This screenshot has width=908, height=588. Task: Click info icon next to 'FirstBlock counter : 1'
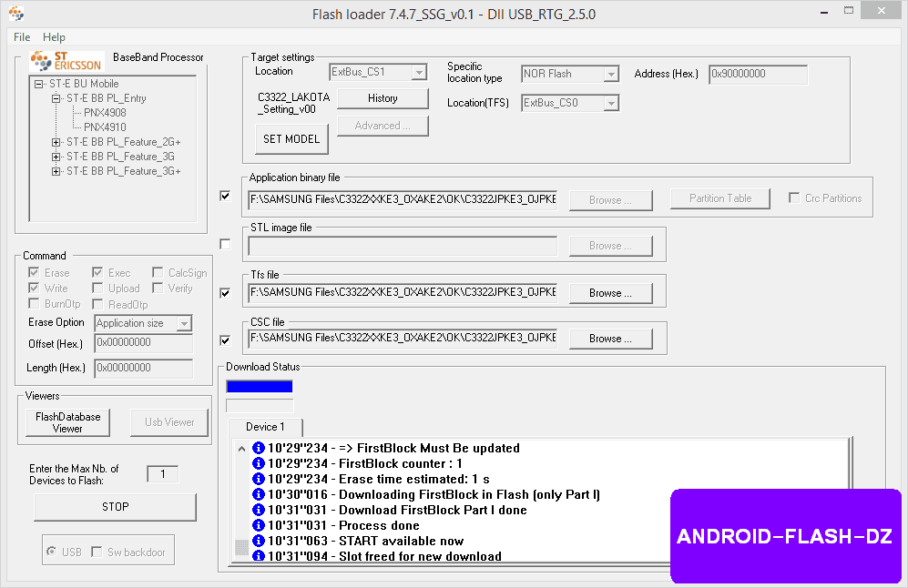pyautogui.click(x=258, y=463)
